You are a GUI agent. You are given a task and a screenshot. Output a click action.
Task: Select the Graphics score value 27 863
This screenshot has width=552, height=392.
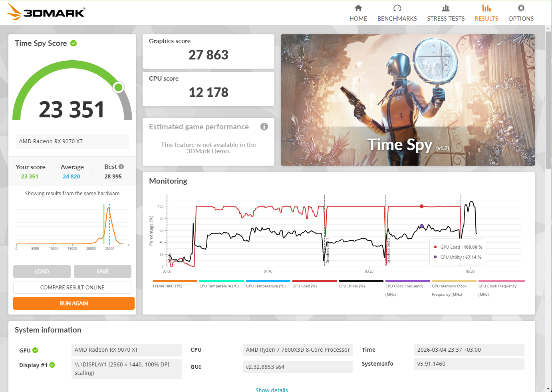(208, 55)
